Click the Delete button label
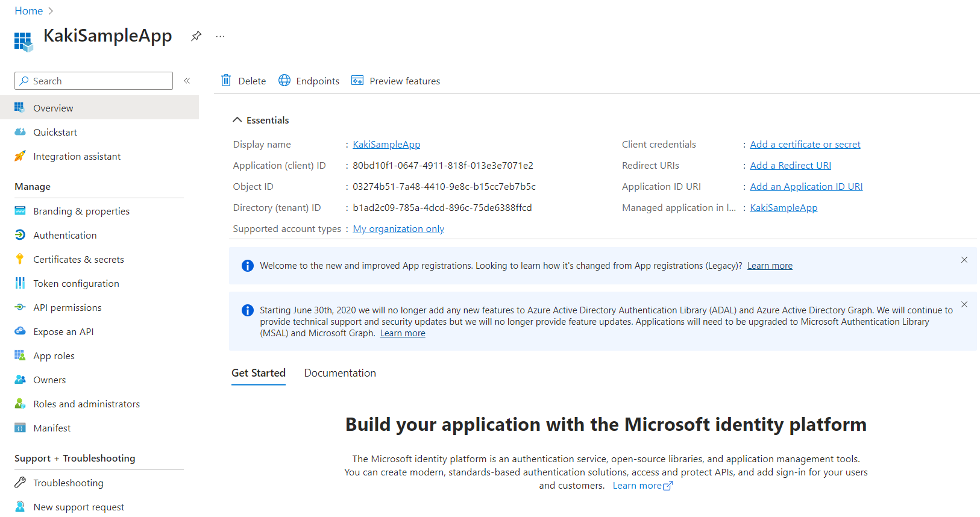The height and width of the screenshot is (517, 980). click(x=252, y=81)
